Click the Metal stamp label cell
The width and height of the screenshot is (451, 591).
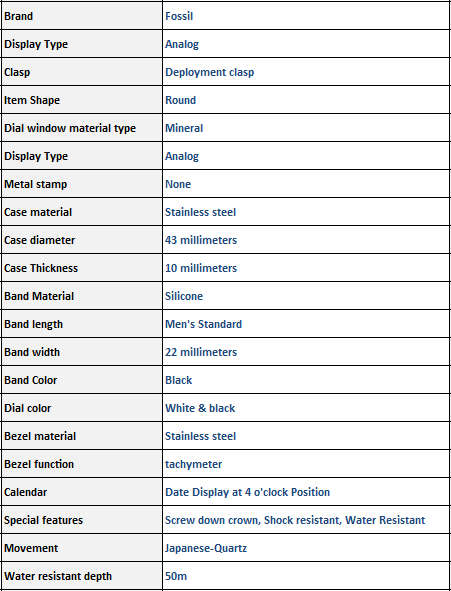click(x=82, y=184)
